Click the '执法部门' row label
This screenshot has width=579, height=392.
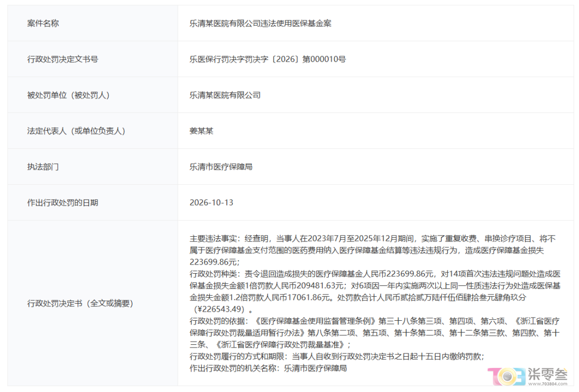(x=43, y=167)
